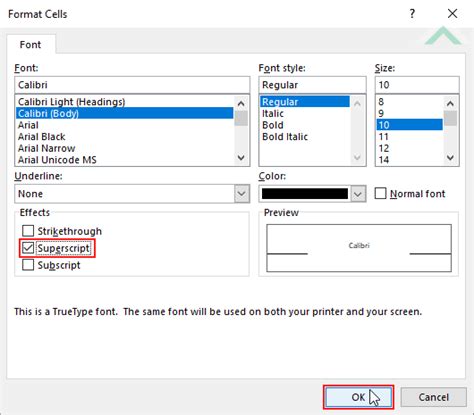Select Calibri (Body) in font list
The width and height of the screenshot is (474, 415).
pos(124,113)
